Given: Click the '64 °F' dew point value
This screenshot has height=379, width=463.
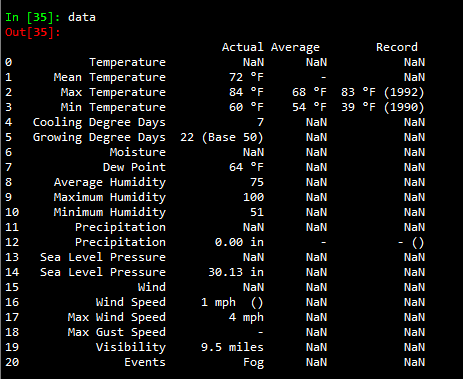Looking at the screenshot, I should 246,167.
